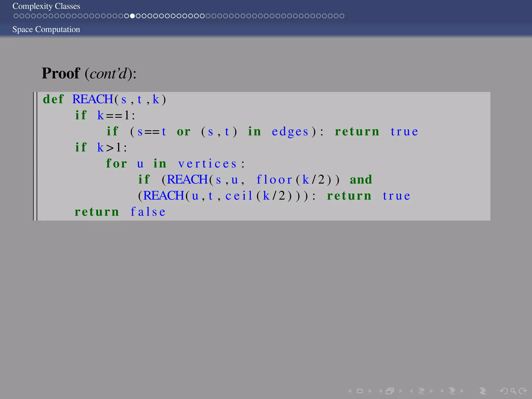This screenshot has width=532, height=399.
Task: Click the word 'edges' in code
Action: pyautogui.click(x=290, y=132)
